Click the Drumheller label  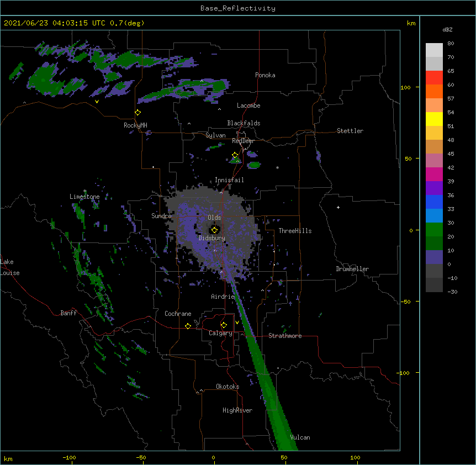352,269
